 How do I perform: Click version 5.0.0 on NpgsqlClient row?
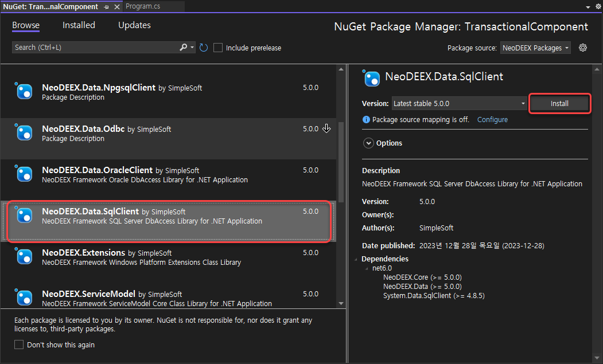click(x=310, y=88)
